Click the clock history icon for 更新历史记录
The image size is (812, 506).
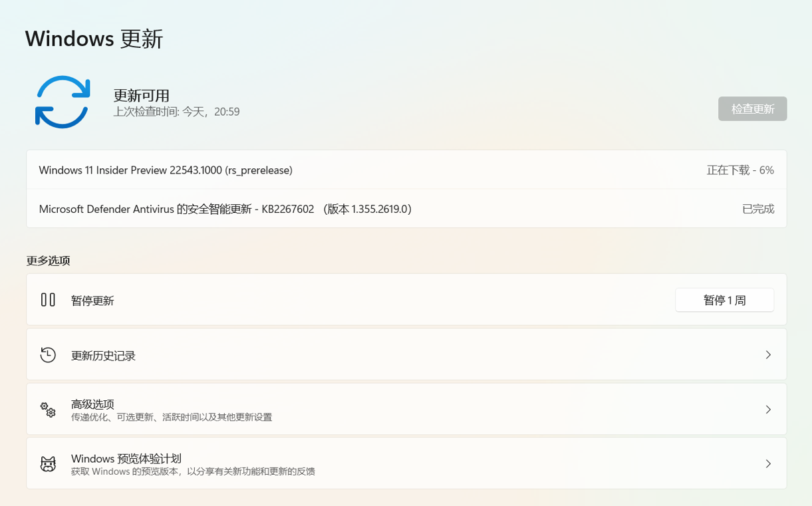coord(48,355)
